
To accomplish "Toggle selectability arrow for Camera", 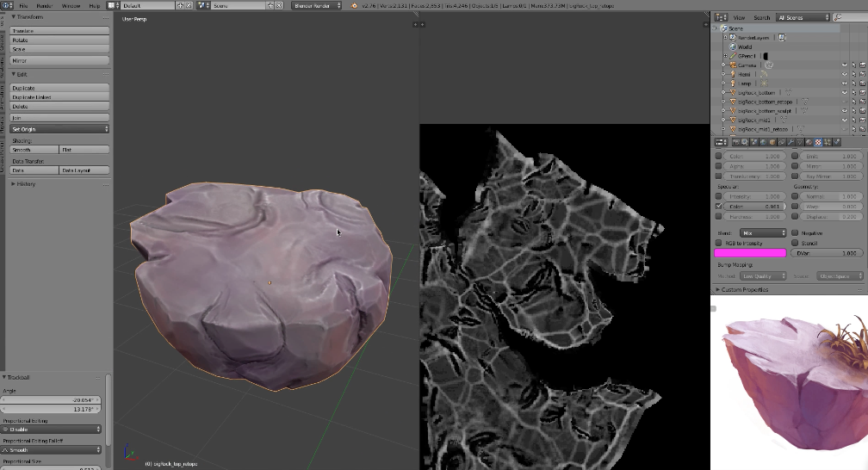I will pyautogui.click(x=853, y=65).
